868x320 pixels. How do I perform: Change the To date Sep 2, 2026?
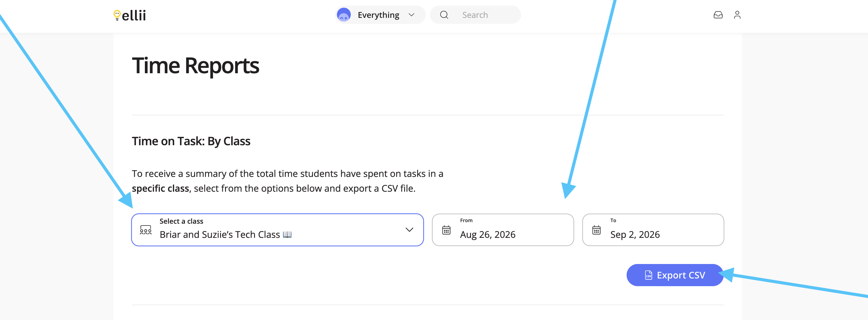(x=653, y=230)
